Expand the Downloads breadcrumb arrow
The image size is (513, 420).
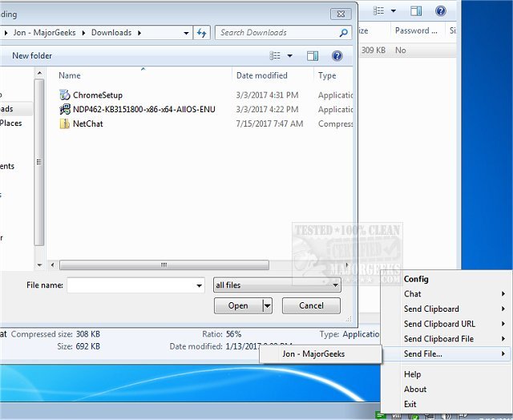tap(139, 33)
